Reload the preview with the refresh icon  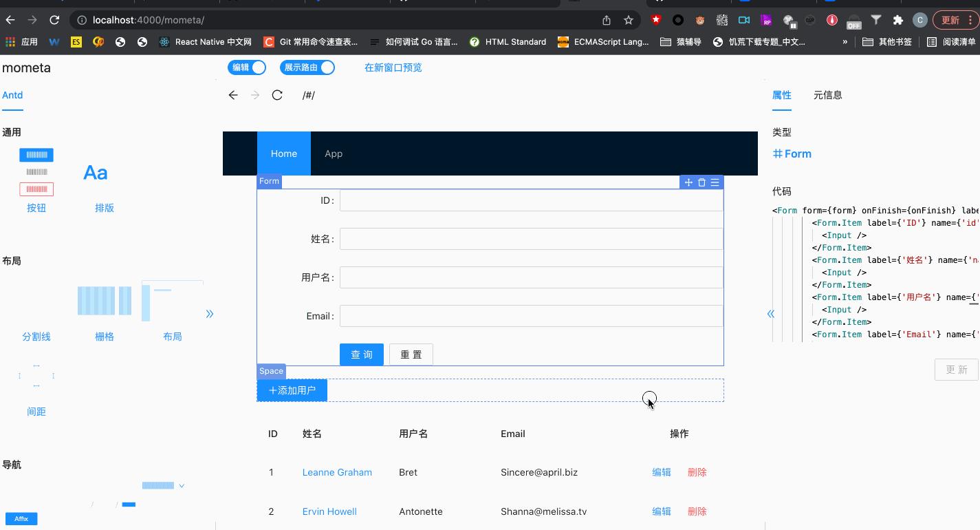(276, 95)
